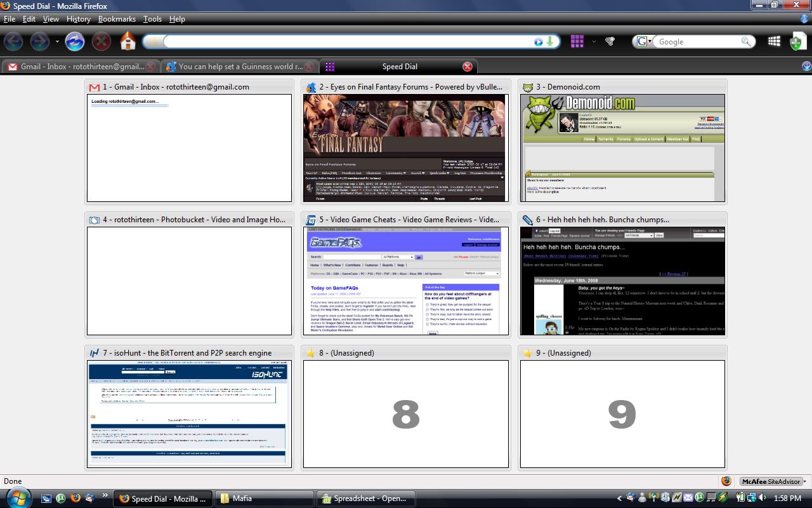Click the gray heart toolbar icon
Viewport: 812px width, 508px height.
[x=610, y=42]
